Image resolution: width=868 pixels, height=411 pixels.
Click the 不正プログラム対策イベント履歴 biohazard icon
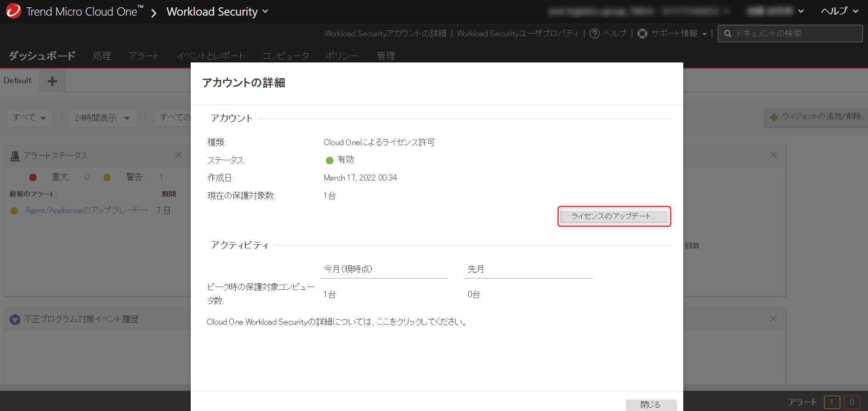click(15, 320)
